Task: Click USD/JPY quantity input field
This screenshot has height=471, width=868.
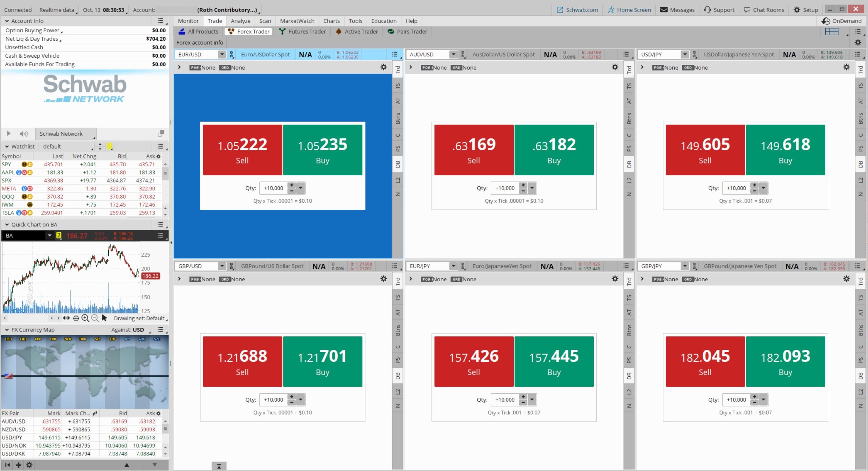Action: (x=736, y=188)
